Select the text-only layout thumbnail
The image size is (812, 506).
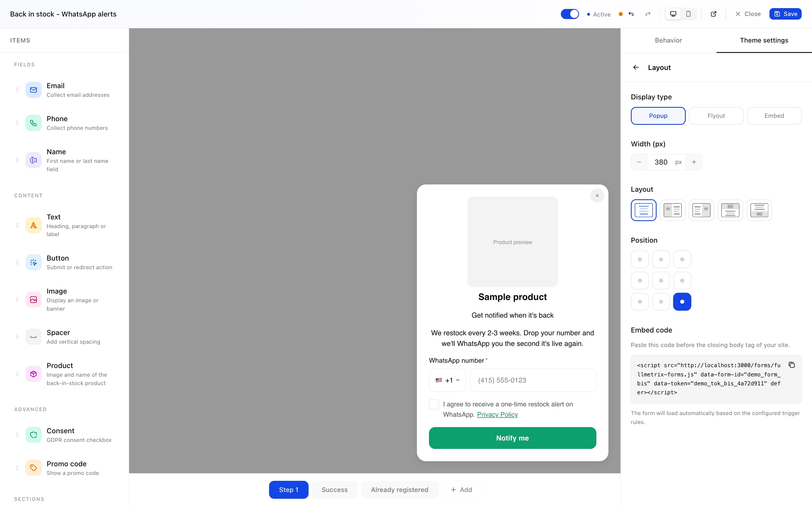[644, 210]
